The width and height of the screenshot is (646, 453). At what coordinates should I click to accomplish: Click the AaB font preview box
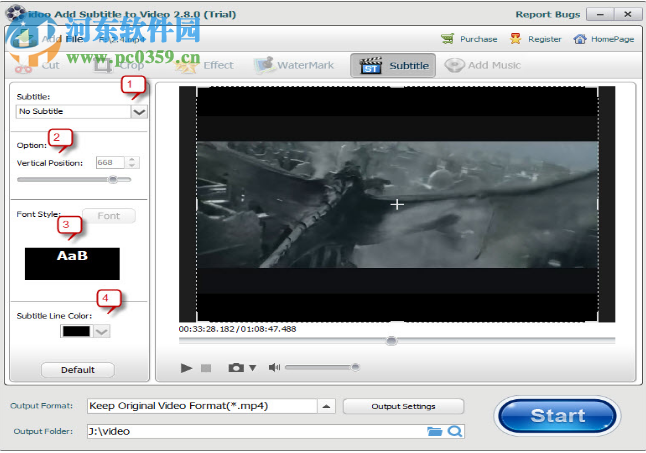pyautogui.click(x=72, y=264)
